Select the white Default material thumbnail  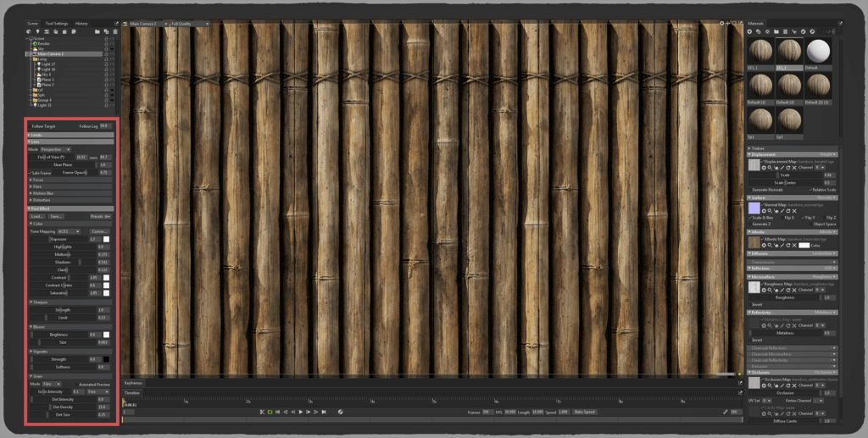pos(818,52)
